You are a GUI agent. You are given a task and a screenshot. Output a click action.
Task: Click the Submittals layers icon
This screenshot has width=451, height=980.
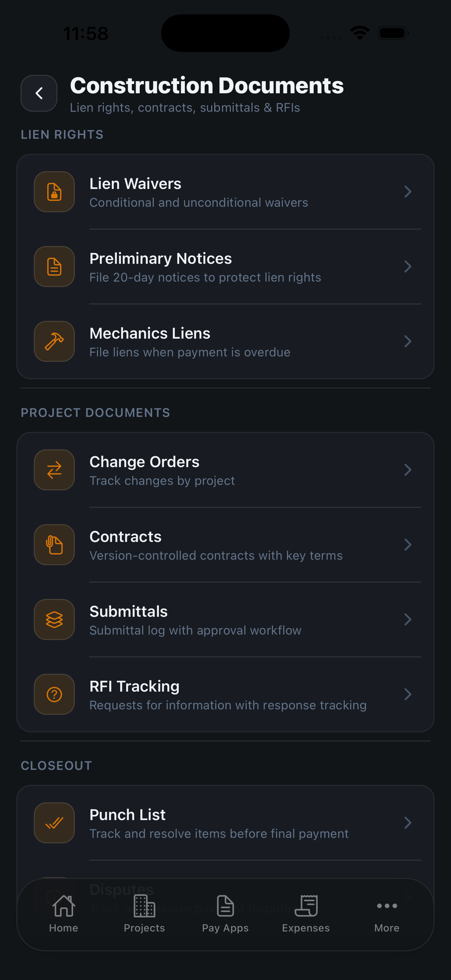point(54,619)
